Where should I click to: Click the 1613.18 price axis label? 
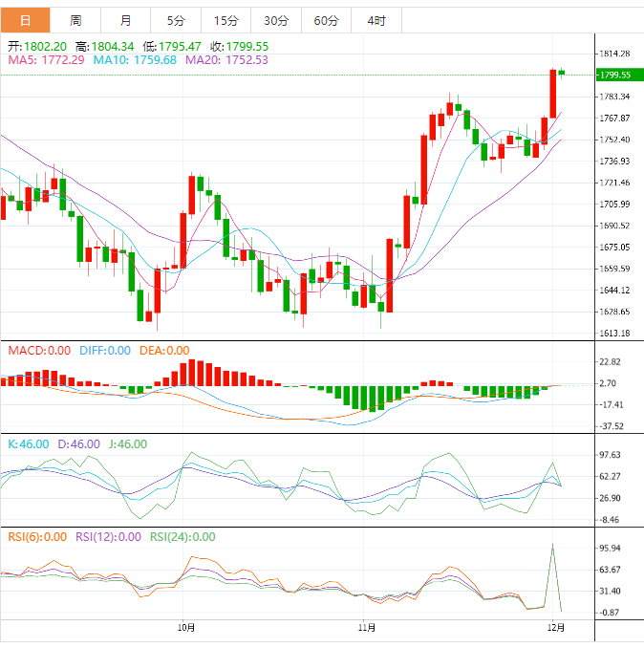614,333
